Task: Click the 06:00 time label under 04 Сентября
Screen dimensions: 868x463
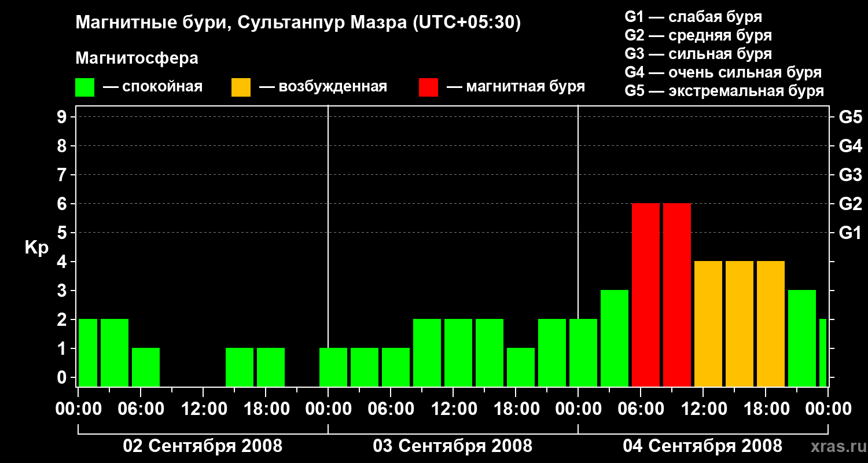Action: point(641,409)
